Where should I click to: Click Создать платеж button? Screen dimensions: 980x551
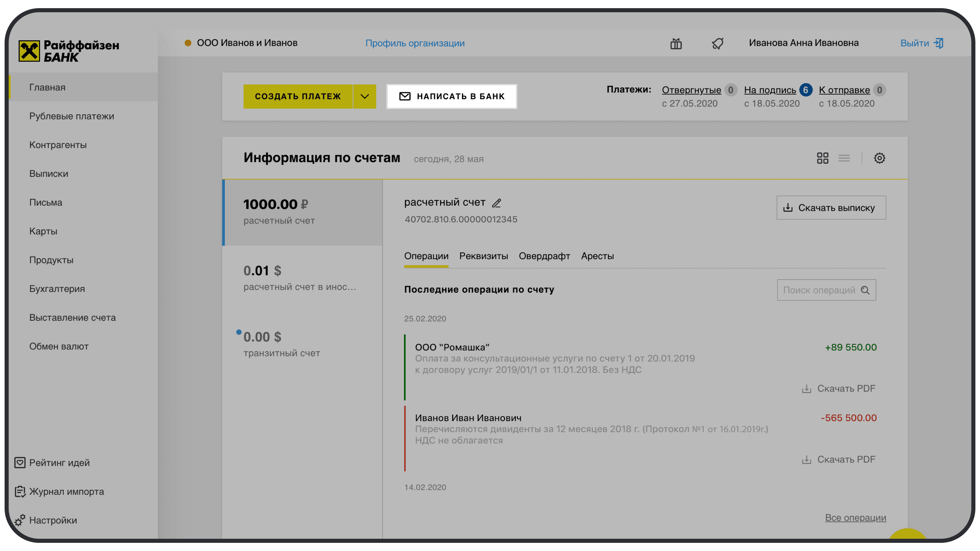click(x=298, y=96)
